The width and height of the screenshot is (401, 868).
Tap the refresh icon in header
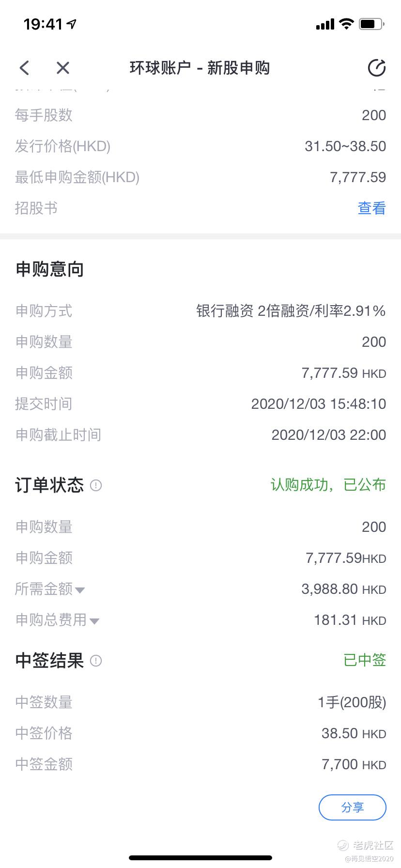[x=377, y=68]
